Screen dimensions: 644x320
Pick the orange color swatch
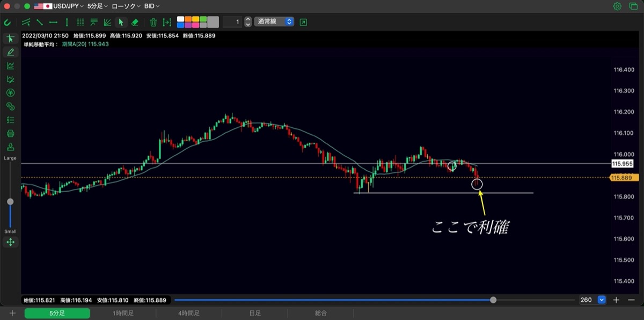188,19
